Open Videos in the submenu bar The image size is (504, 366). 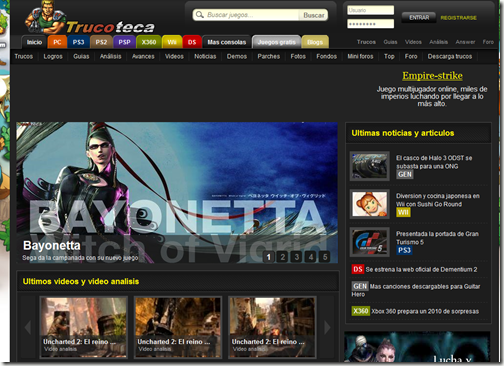click(x=174, y=56)
